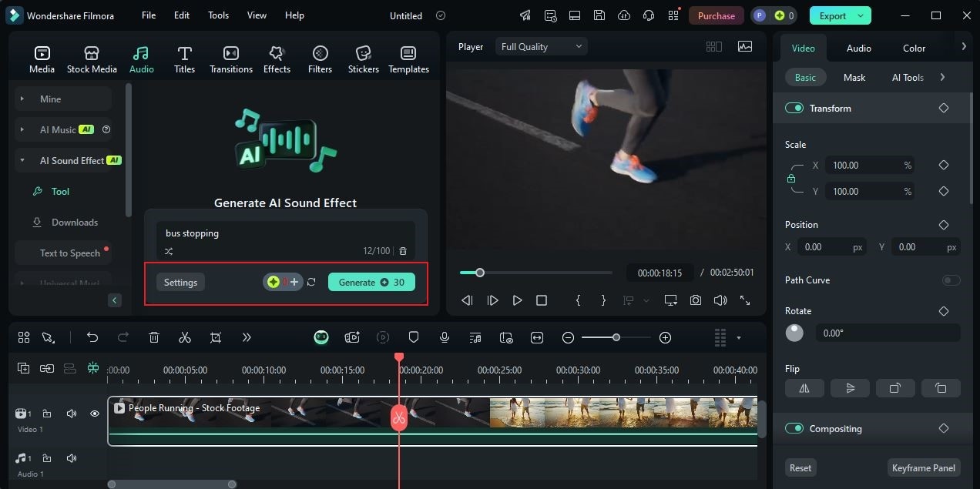Click the player progress slider

coord(536,273)
